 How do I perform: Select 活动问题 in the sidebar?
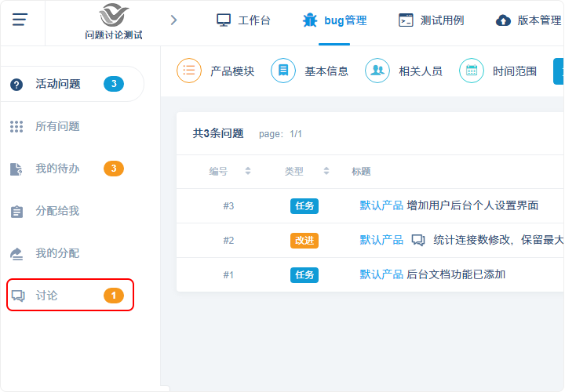72,84
